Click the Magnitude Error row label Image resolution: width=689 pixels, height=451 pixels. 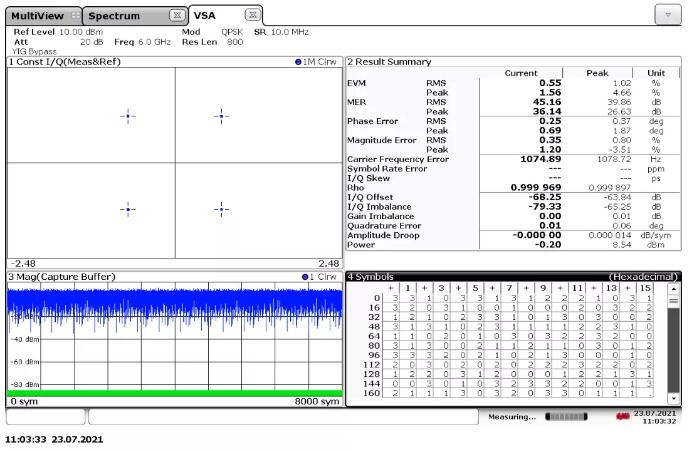[x=381, y=140]
